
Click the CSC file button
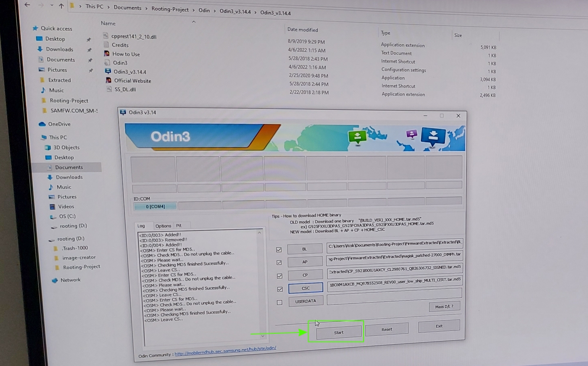click(306, 288)
